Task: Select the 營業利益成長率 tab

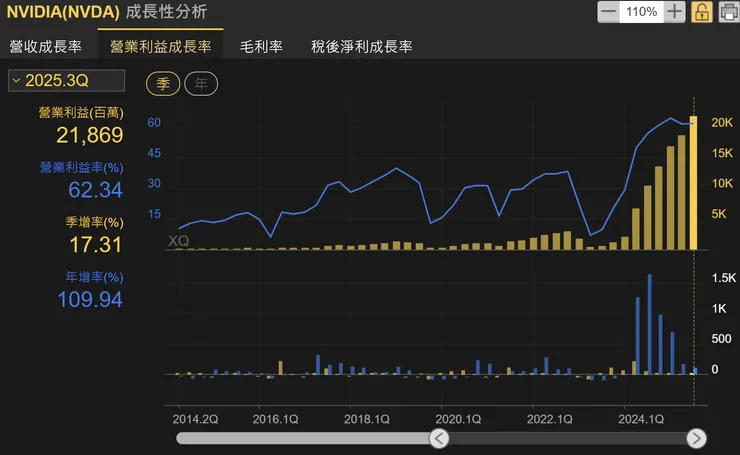Action: tap(160, 46)
